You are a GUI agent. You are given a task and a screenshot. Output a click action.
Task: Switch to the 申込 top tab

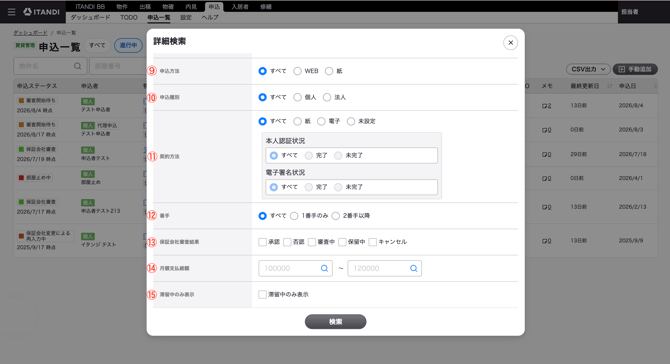214,6
